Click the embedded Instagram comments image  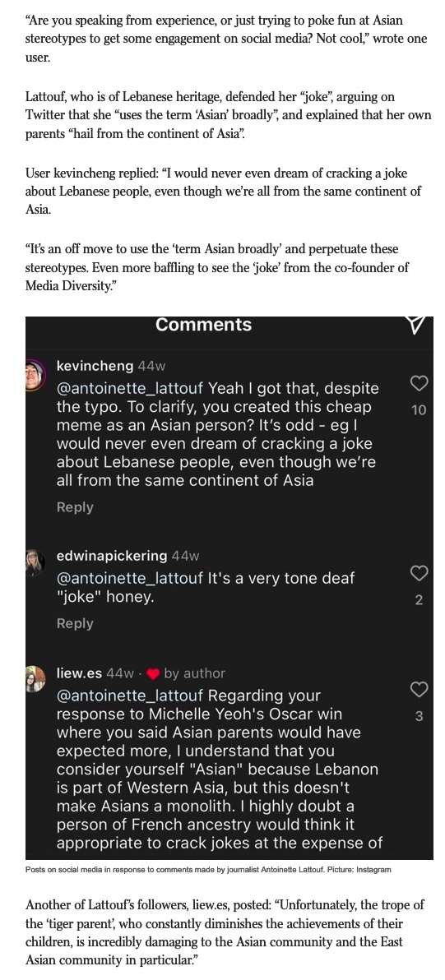(229, 588)
